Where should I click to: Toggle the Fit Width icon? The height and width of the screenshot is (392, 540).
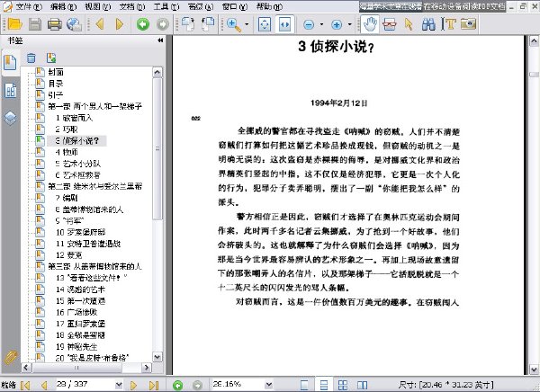[284, 24]
